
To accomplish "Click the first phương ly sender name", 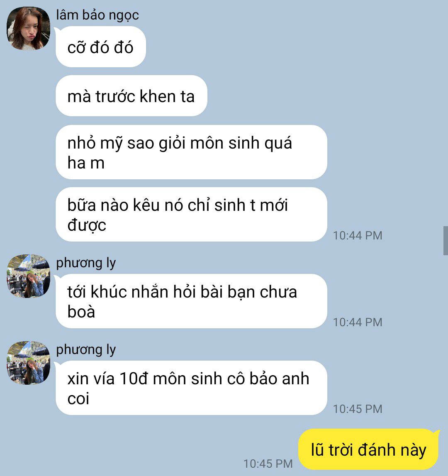I will 86,263.
